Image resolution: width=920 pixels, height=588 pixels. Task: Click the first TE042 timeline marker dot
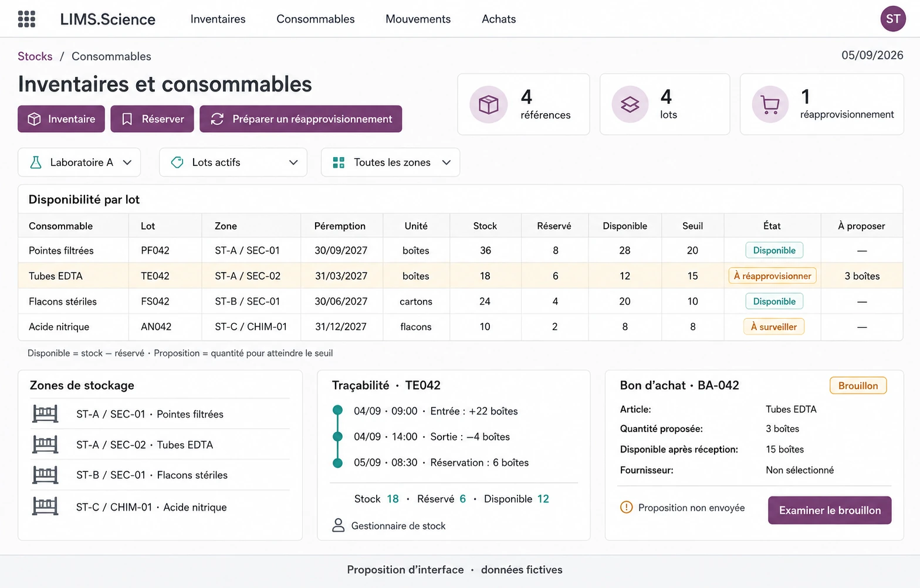337,410
